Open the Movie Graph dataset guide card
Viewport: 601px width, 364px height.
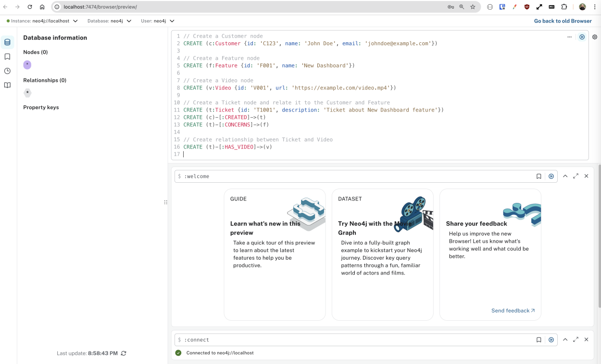click(382, 254)
